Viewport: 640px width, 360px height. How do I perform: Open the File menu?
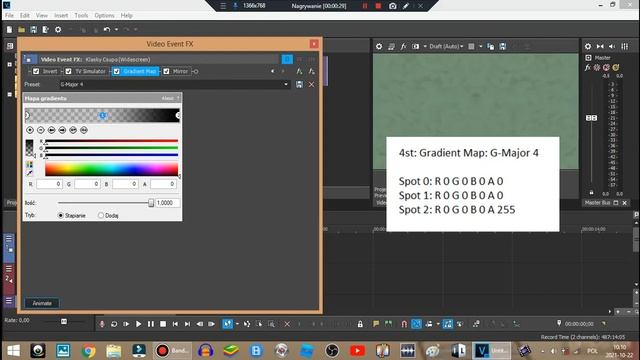click(x=9, y=16)
